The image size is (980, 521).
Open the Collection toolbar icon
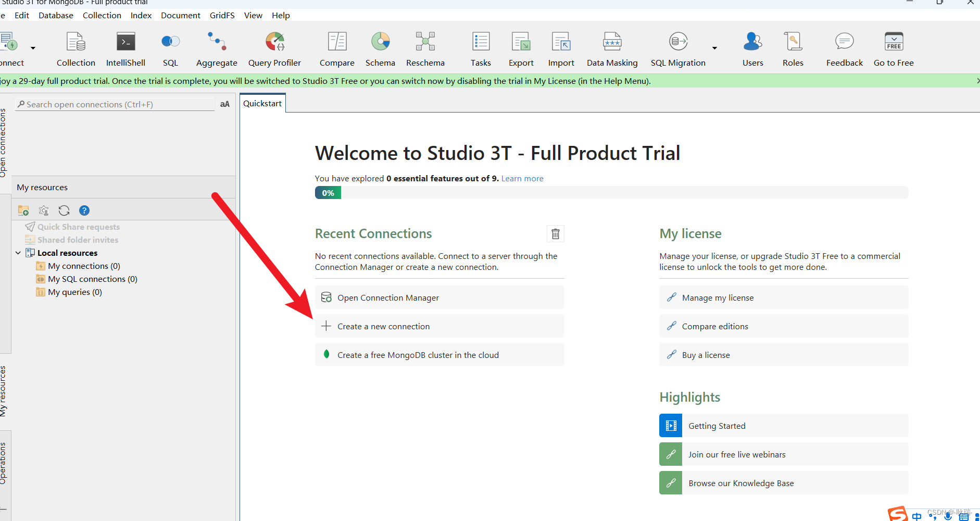point(76,49)
